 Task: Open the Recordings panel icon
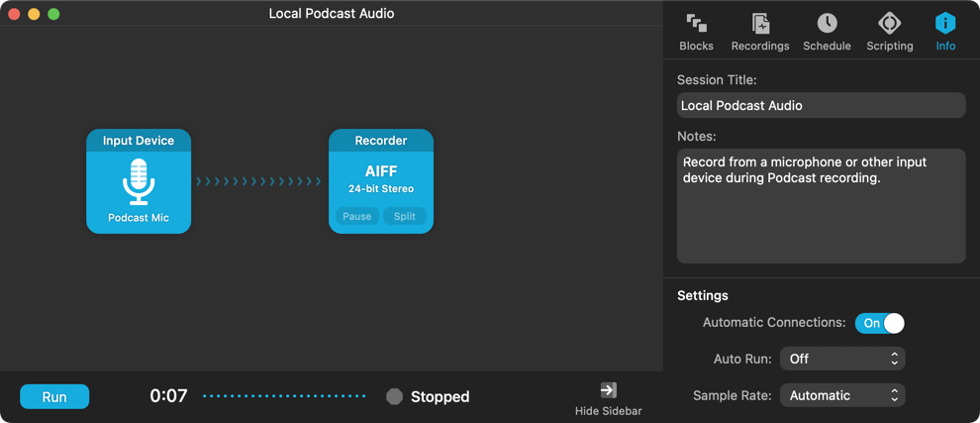pos(760,24)
